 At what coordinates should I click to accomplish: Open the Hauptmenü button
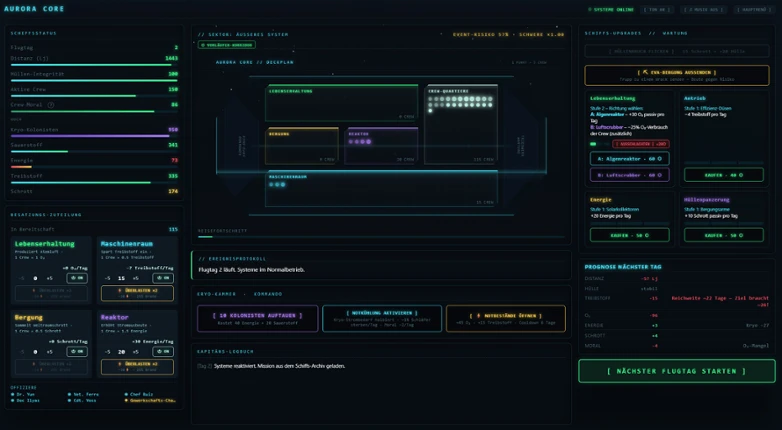[757, 9]
